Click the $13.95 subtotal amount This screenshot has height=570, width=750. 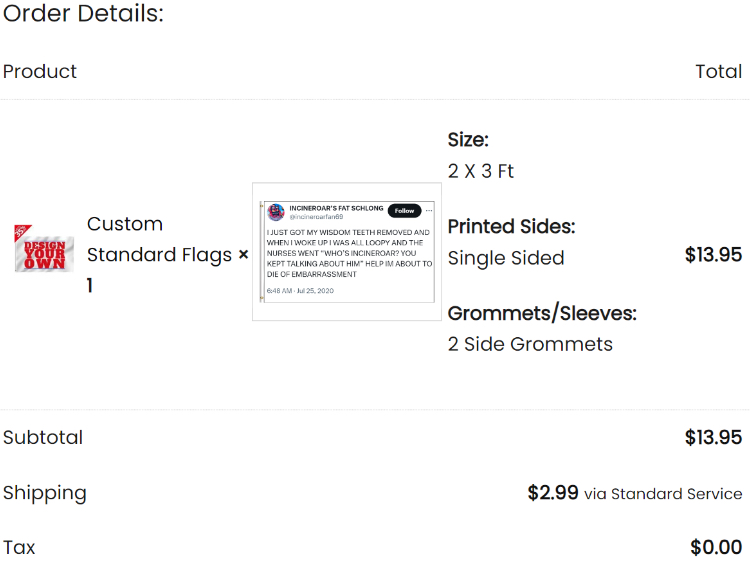(713, 437)
